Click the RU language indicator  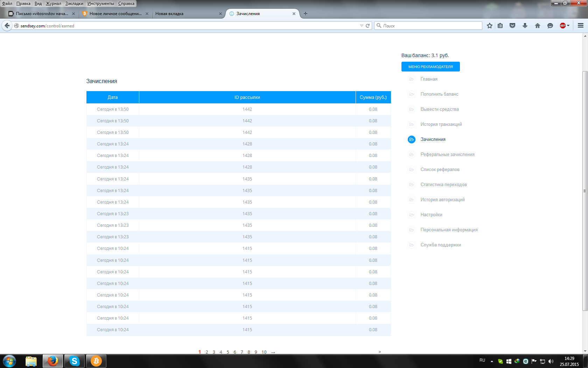(x=482, y=361)
